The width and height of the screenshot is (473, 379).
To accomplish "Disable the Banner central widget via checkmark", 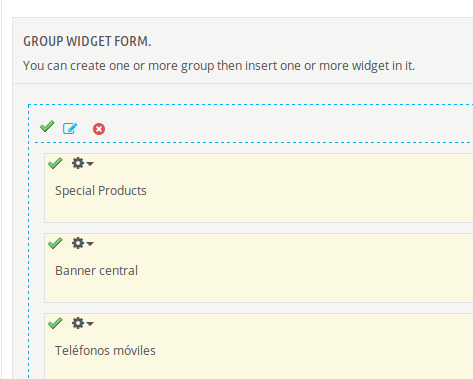I will pos(55,243).
